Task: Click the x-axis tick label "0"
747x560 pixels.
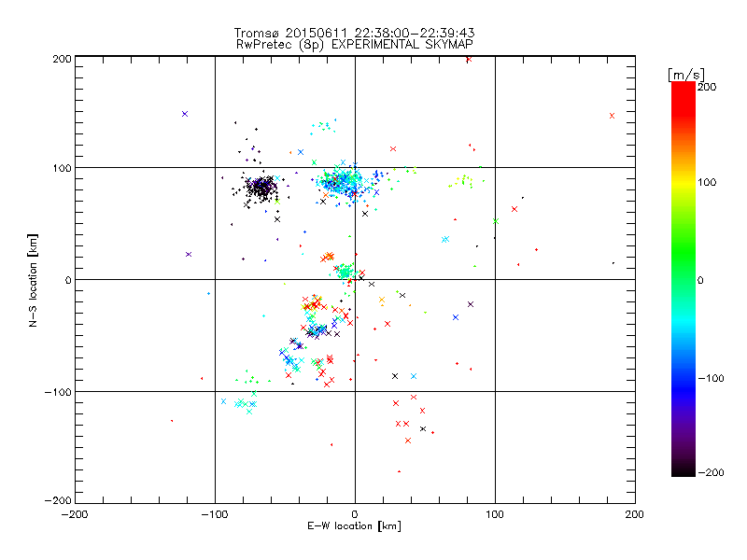Action: click(x=355, y=515)
